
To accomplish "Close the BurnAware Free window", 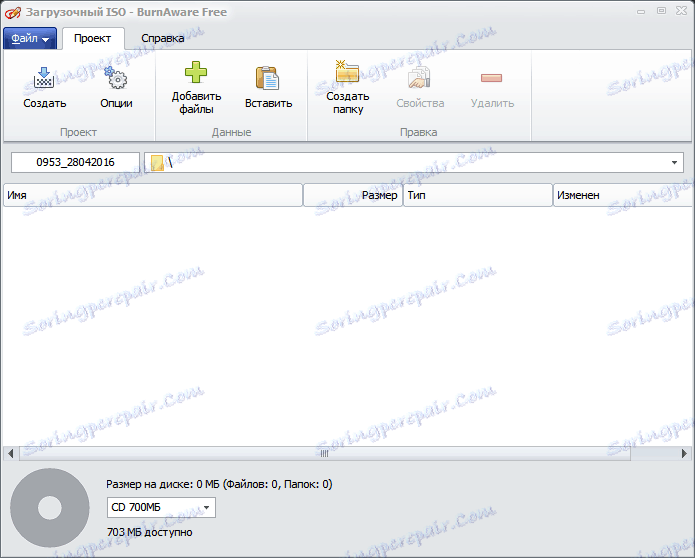I will [681, 11].
